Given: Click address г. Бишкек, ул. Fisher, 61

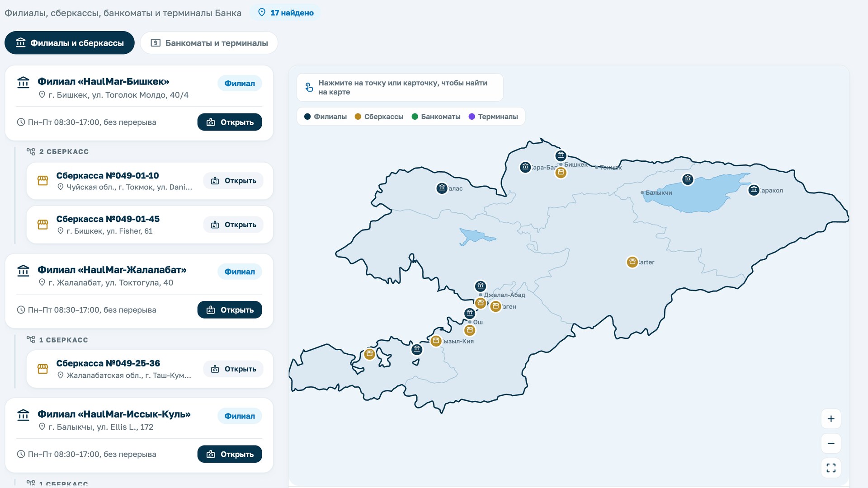Looking at the screenshot, I should tap(109, 231).
